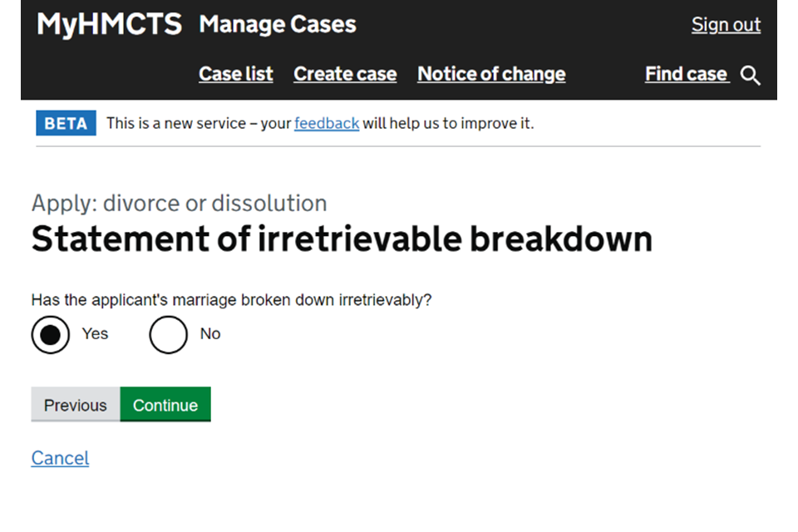The width and height of the screenshot is (798, 532).
Task: Click the Yes option label
Action: click(x=95, y=333)
